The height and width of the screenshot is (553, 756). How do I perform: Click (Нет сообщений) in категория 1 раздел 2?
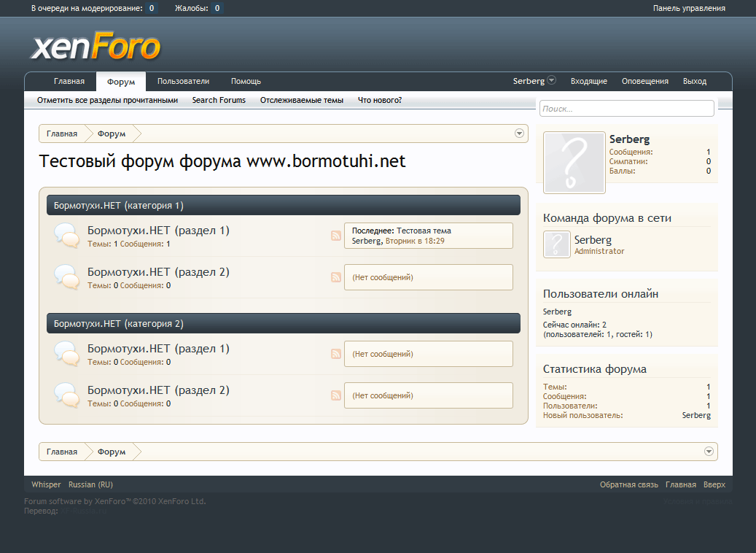(382, 277)
